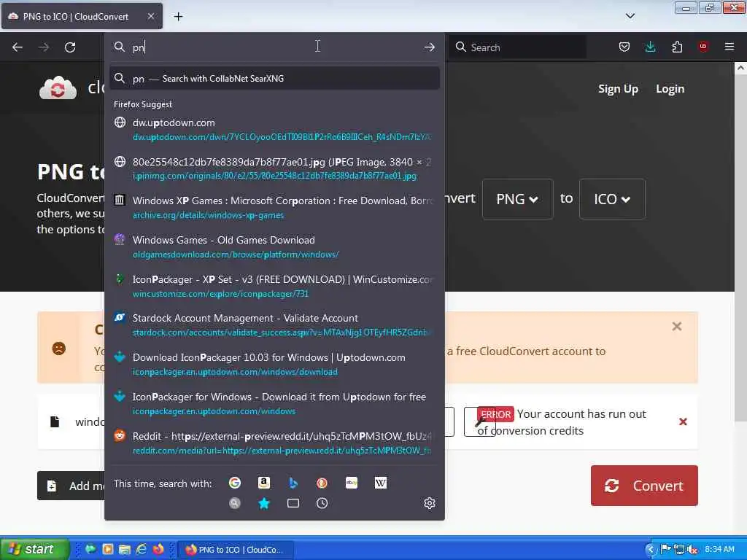This screenshot has height=560, width=747.
Task: Choose IconPackager XP Set WinCustomize suggestion
Action: tap(274, 286)
